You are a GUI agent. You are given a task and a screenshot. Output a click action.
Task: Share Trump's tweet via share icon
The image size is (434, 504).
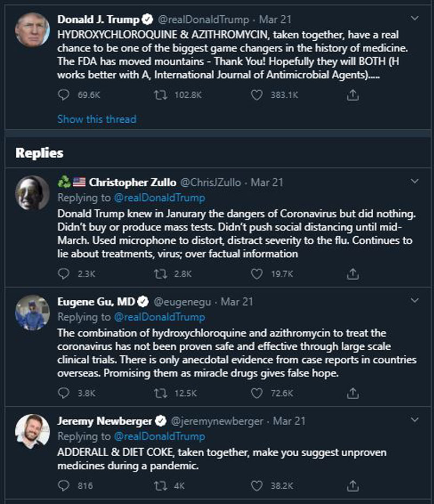click(x=353, y=95)
